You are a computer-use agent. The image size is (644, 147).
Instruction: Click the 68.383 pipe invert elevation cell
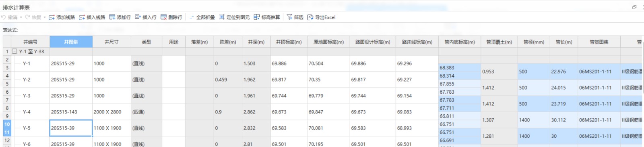click(460, 68)
